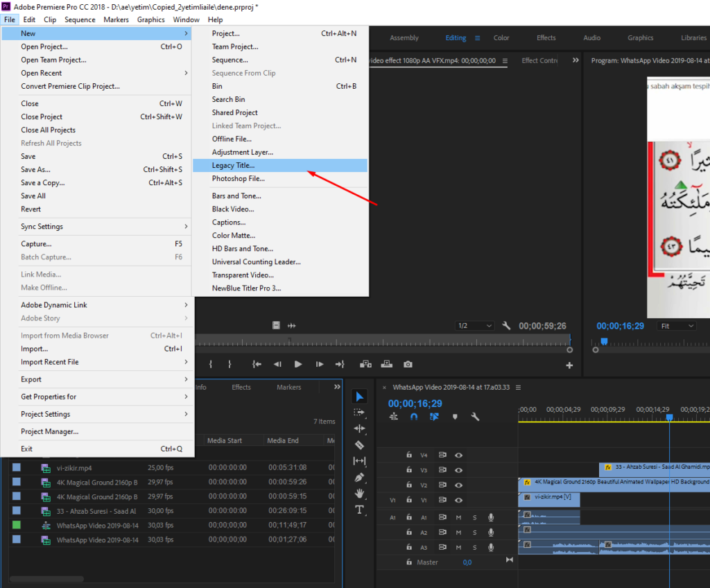Switch to Color workspace tab
710x588 pixels.
point(501,38)
